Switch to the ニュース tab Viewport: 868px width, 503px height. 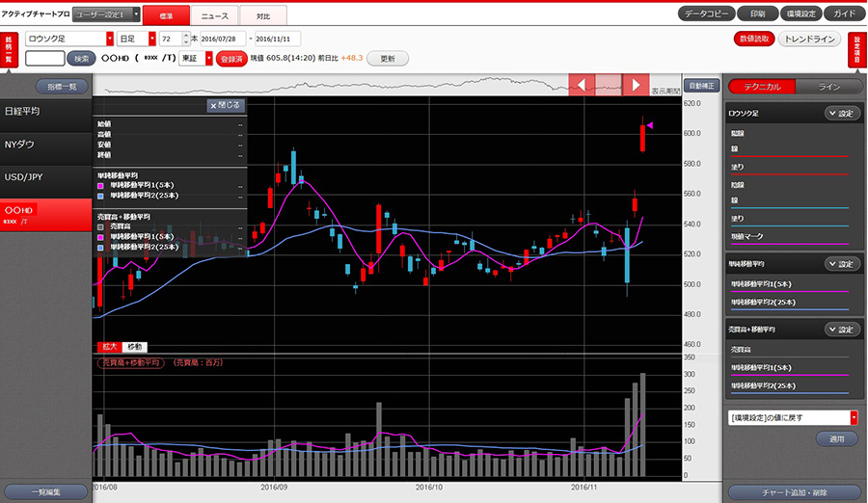[214, 15]
